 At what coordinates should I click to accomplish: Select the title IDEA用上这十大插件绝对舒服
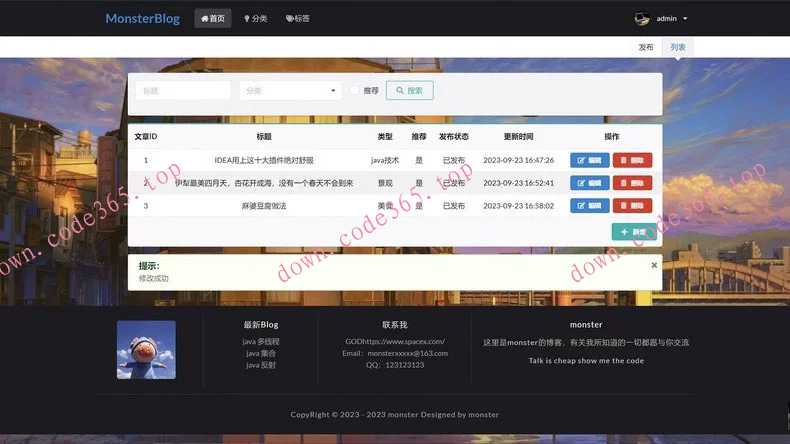click(x=264, y=160)
